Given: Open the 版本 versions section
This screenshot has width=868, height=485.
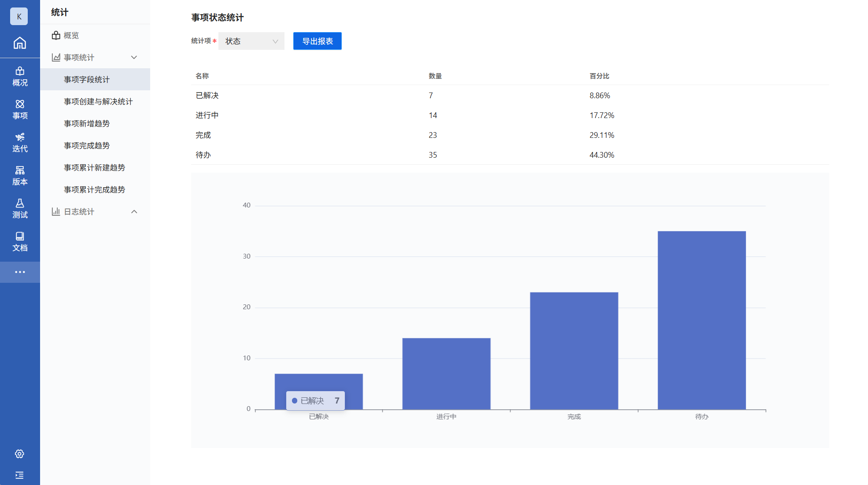Looking at the screenshot, I should [x=20, y=175].
